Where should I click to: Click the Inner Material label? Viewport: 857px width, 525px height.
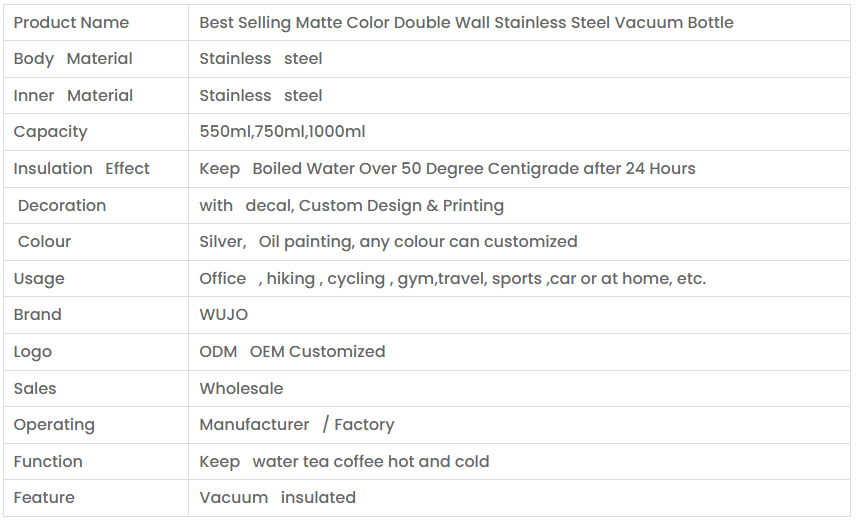[73, 96]
